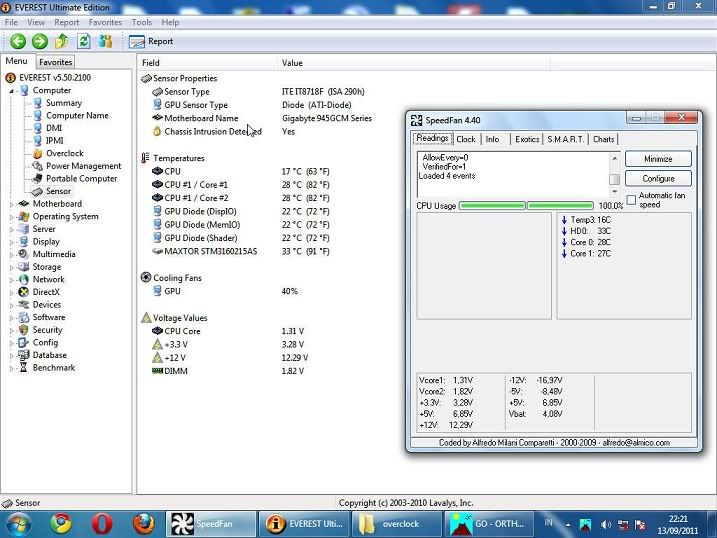Viewport: 717px width, 538px height.
Task: Select Computer Name in the tree
Action: pyautogui.click(x=77, y=116)
